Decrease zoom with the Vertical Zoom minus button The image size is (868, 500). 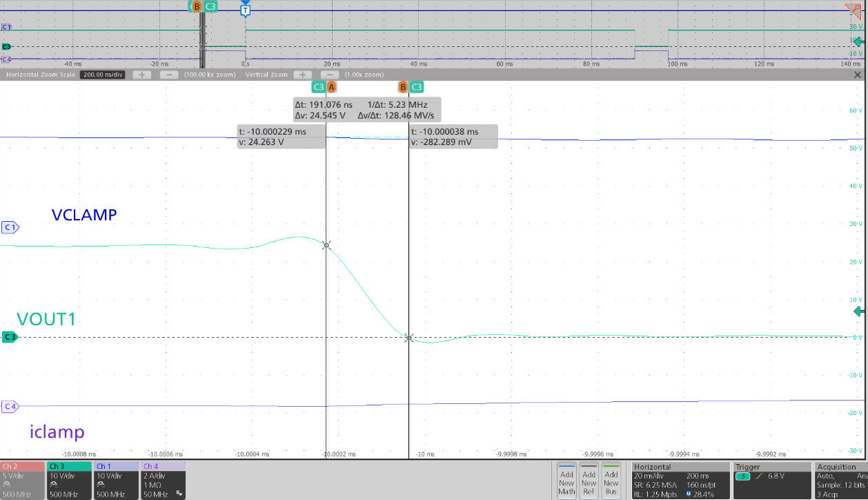(330, 75)
